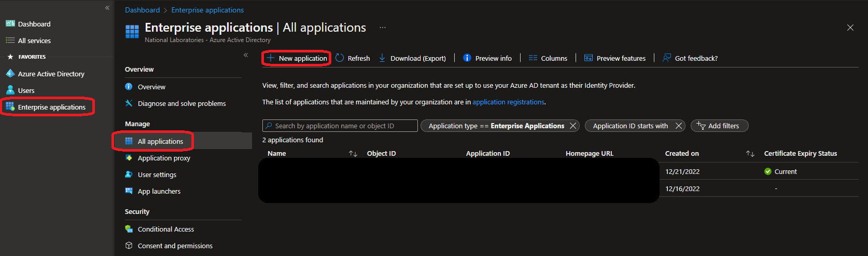The image size is (868, 256).
Task: Open the Columns chooser
Action: click(548, 58)
